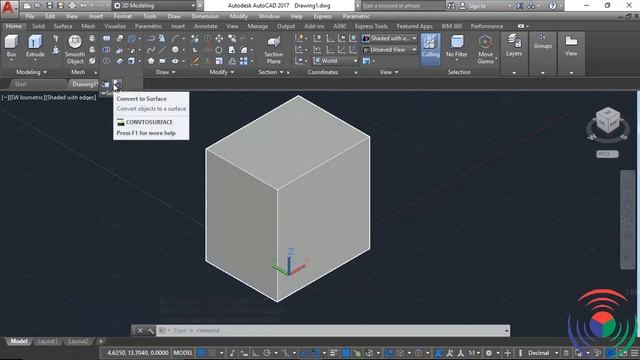Open the Format menu
The image size is (640, 360).
pyautogui.click(x=122, y=16)
